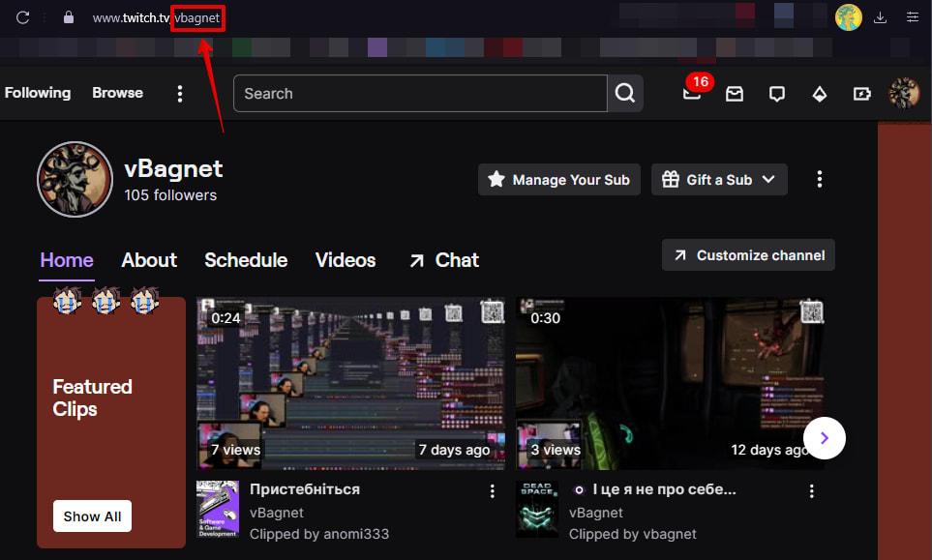Open options for І це я не про себе clip
Screen dimensions: 932x560
pos(811,490)
